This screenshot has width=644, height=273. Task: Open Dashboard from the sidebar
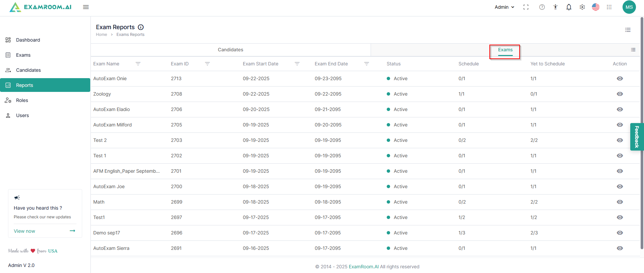[45, 40]
